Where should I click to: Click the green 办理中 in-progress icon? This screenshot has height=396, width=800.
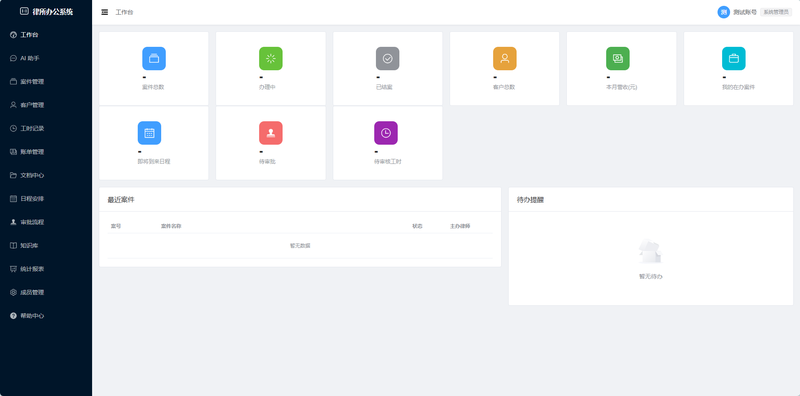pyautogui.click(x=270, y=59)
